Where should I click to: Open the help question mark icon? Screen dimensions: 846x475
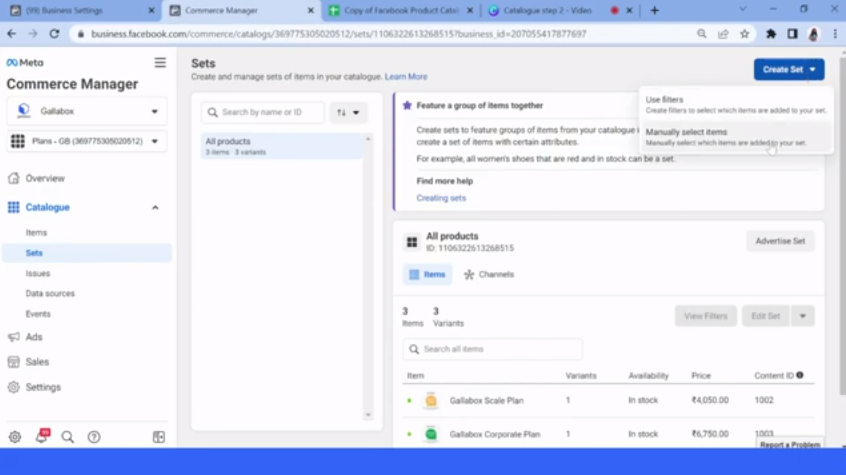click(94, 437)
